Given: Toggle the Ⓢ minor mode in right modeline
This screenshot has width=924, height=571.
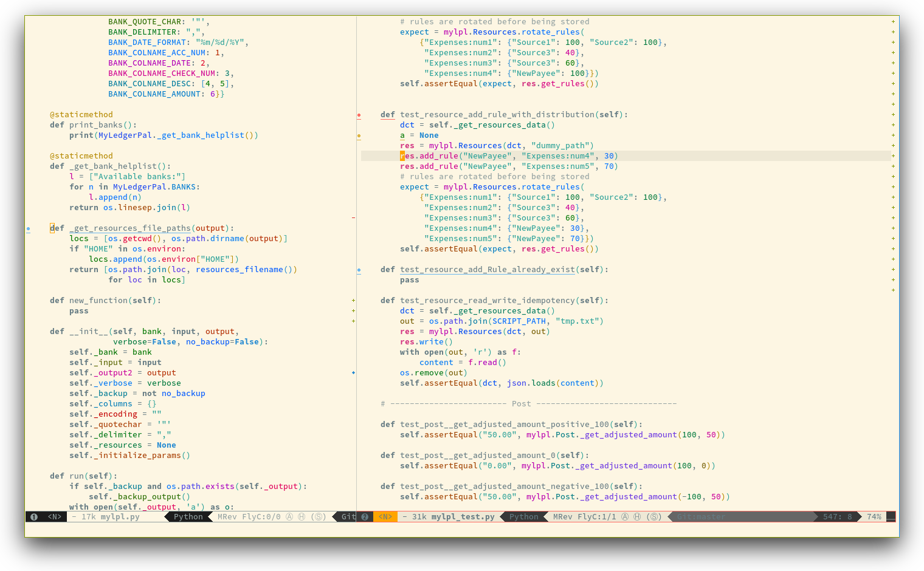Looking at the screenshot, I should click(654, 517).
